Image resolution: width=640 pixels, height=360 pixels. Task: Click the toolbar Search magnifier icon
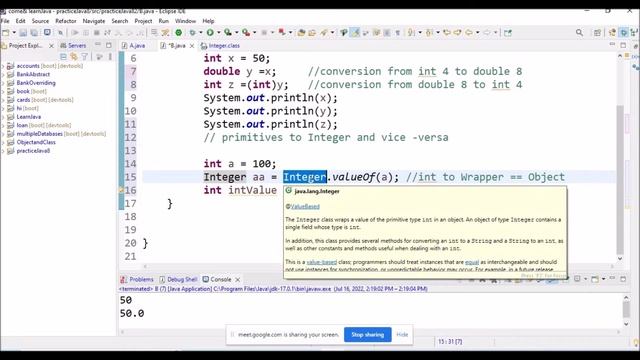click(579, 33)
